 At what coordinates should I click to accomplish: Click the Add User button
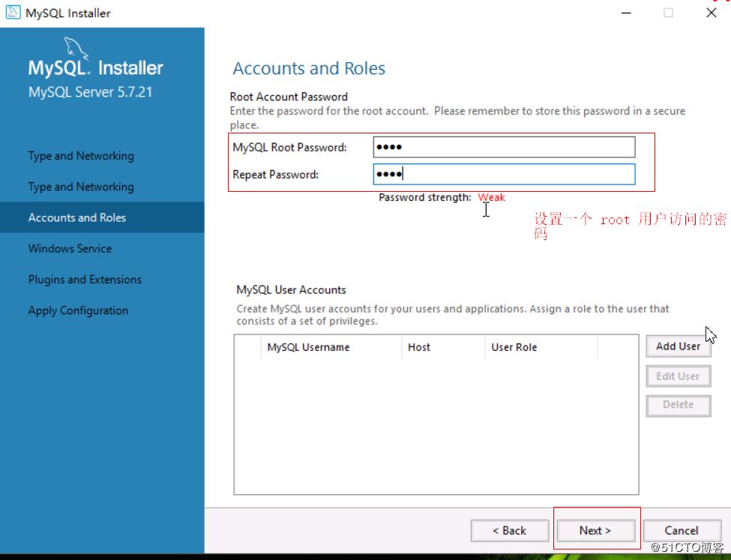pyautogui.click(x=677, y=346)
